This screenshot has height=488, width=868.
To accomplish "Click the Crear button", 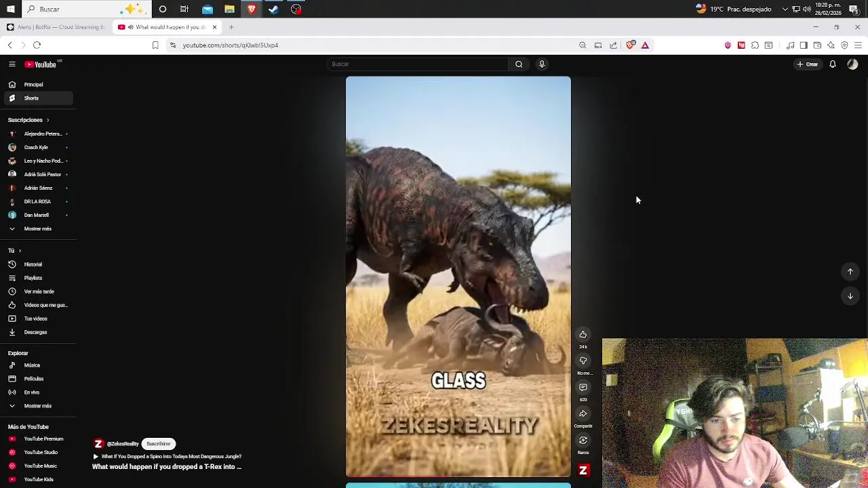I will (808, 64).
